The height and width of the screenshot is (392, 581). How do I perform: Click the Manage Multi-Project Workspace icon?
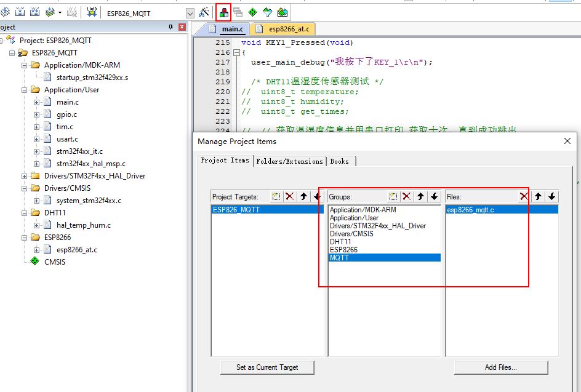[x=238, y=12]
